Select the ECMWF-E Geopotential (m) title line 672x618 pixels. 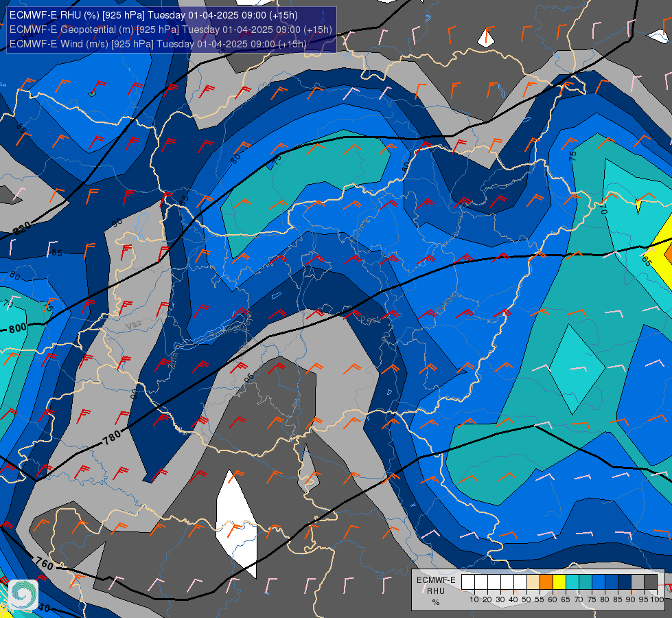pos(170,30)
